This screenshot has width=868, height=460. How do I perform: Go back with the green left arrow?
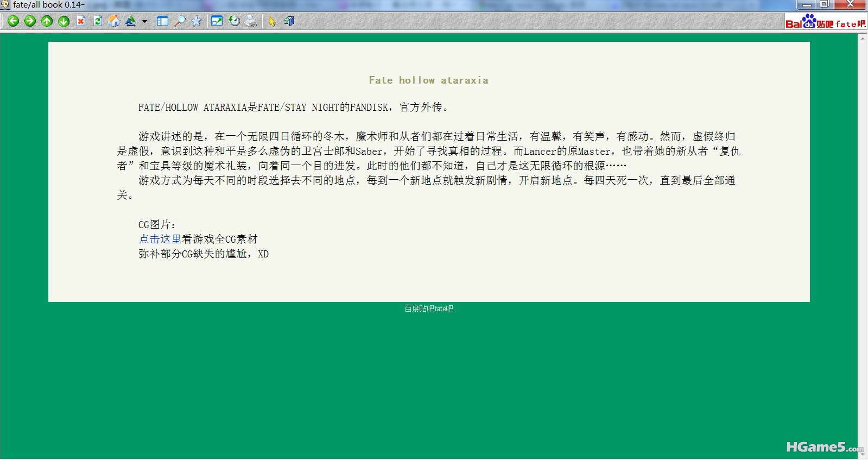point(13,21)
